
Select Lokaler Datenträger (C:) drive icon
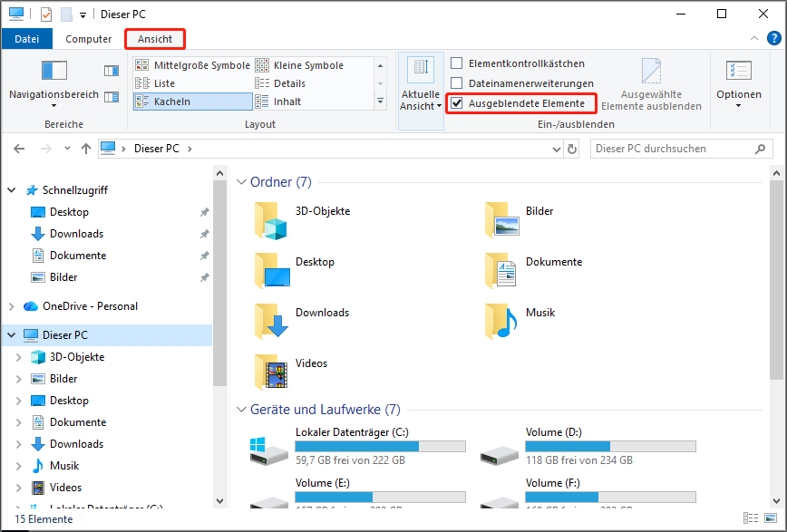point(268,451)
